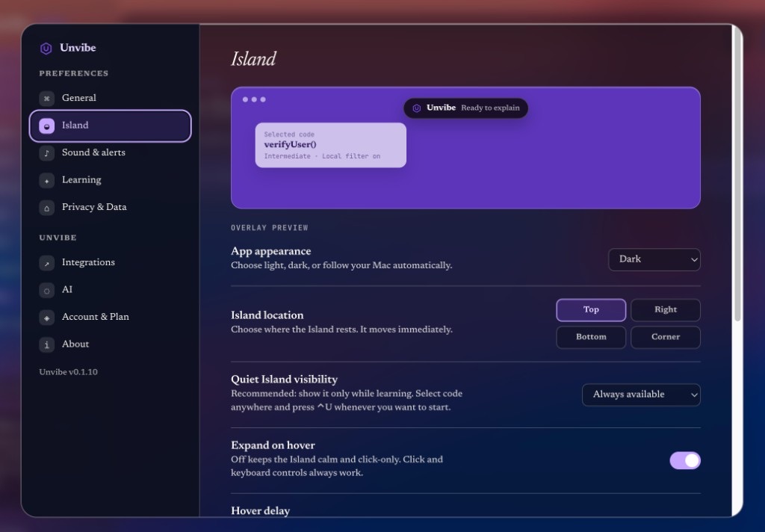Viewport: 765px width, 532px height.
Task: Click the Unvibe v0.1.10 version text
Action: pos(68,372)
